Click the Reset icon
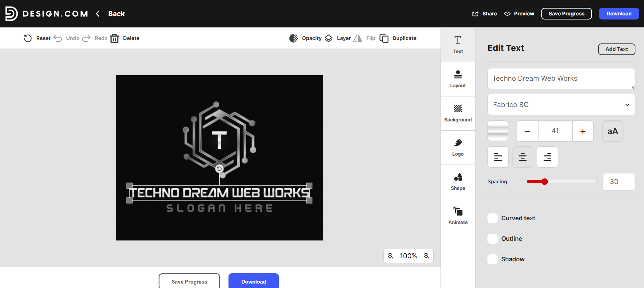The image size is (644, 288). (x=28, y=38)
